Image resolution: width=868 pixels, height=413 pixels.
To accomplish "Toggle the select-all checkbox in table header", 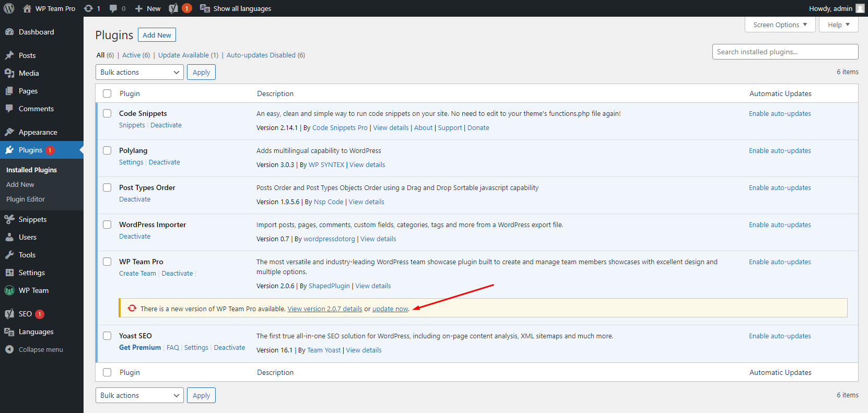I will pyautogui.click(x=107, y=93).
